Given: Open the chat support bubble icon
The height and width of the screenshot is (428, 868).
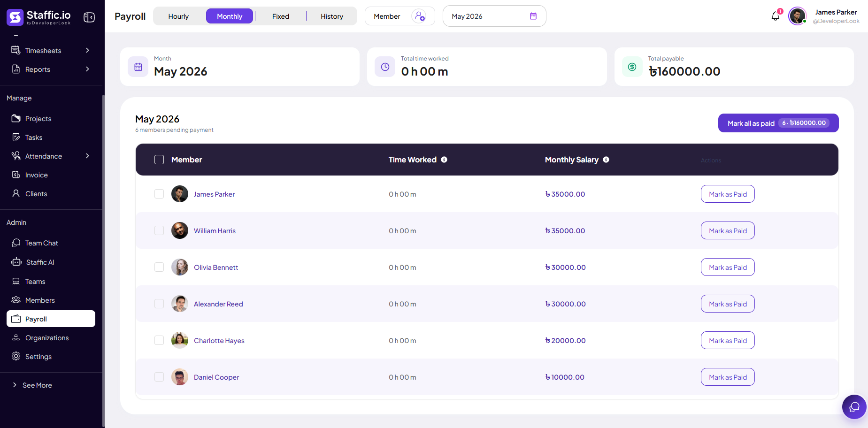Looking at the screenshot, I should coord(854,406).
